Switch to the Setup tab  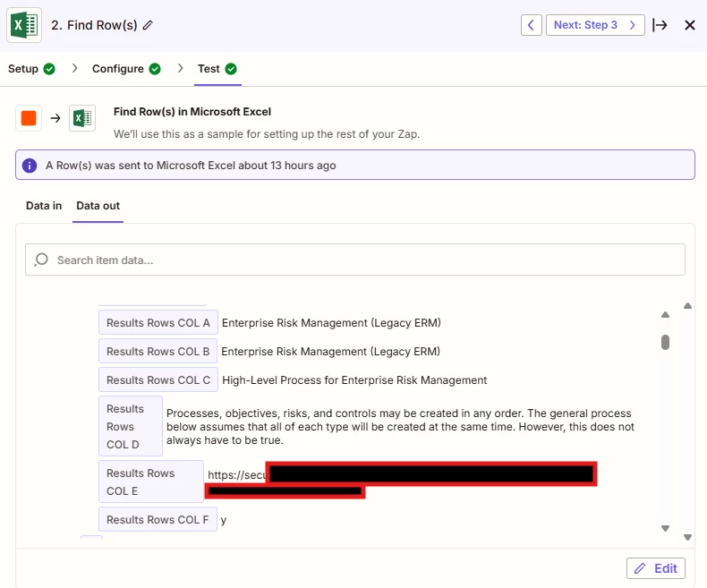point(23,69)
